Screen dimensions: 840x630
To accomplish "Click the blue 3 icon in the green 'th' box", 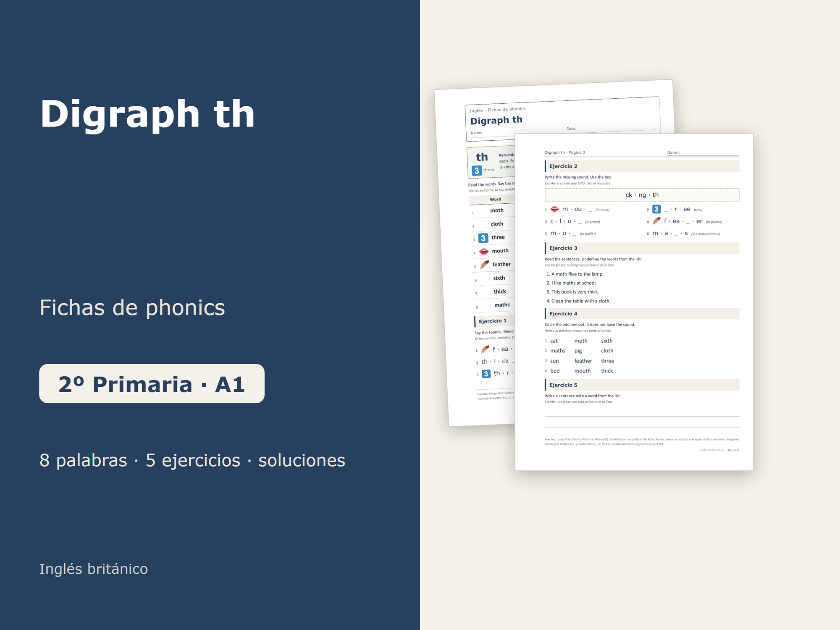I will coord(476,171).
